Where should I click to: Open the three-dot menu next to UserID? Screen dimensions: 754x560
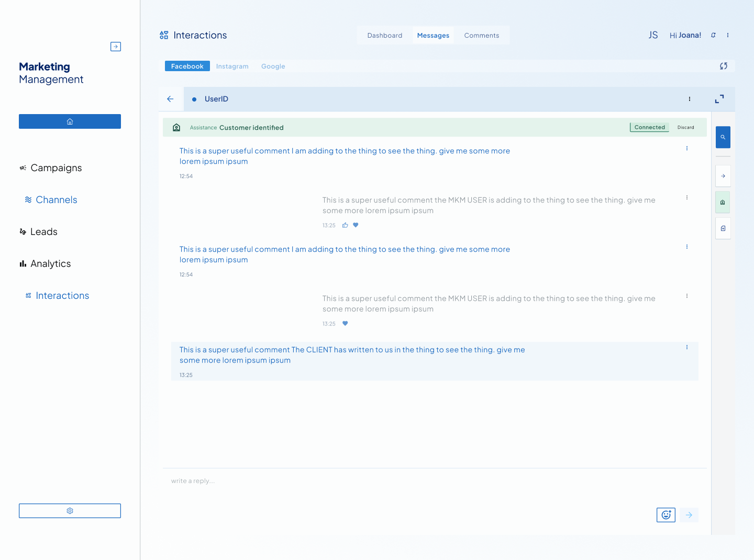(x=690, y=99)
